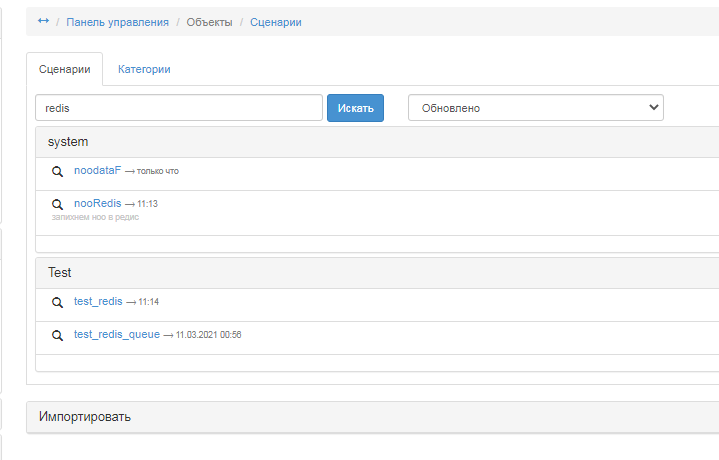Open the noodataF scenario link

98,170
